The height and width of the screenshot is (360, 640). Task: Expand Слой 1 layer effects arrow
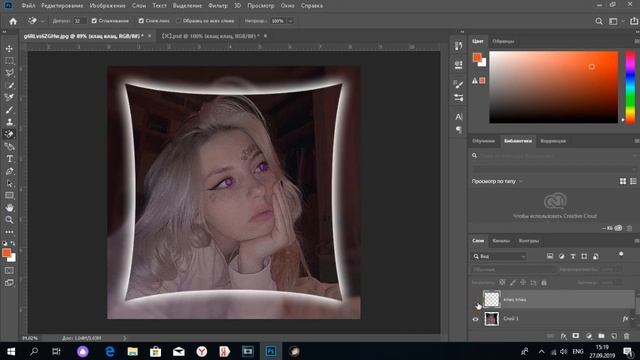tap(633, 319)
